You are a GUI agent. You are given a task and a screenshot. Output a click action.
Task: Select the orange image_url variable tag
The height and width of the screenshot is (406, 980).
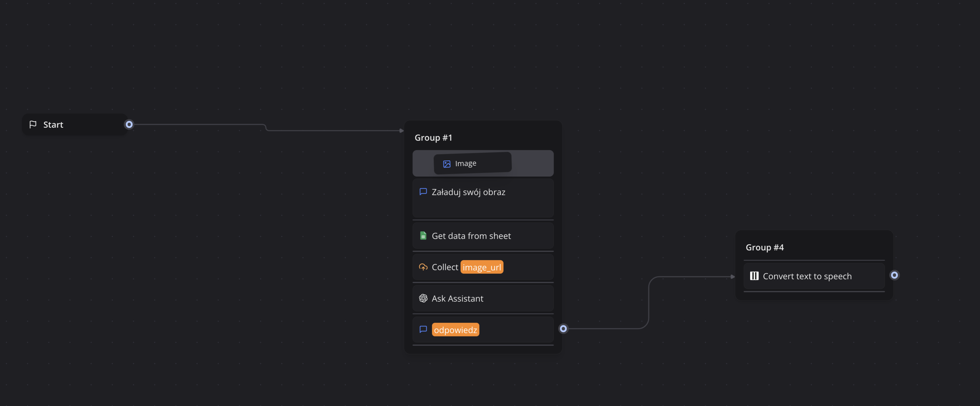click(482, 267)
